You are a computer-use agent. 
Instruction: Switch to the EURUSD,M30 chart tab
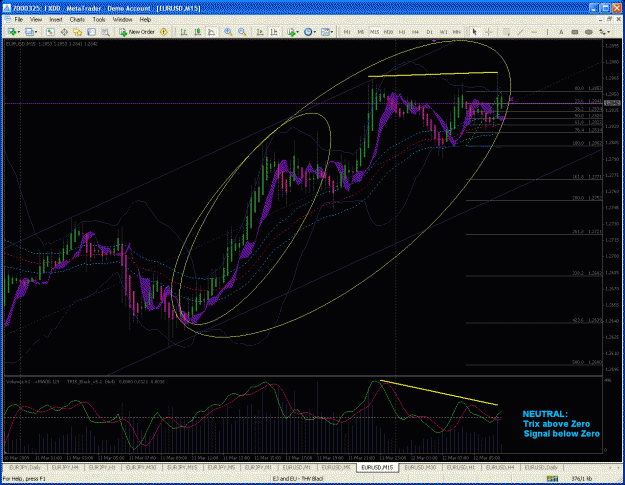click(420, 467)
